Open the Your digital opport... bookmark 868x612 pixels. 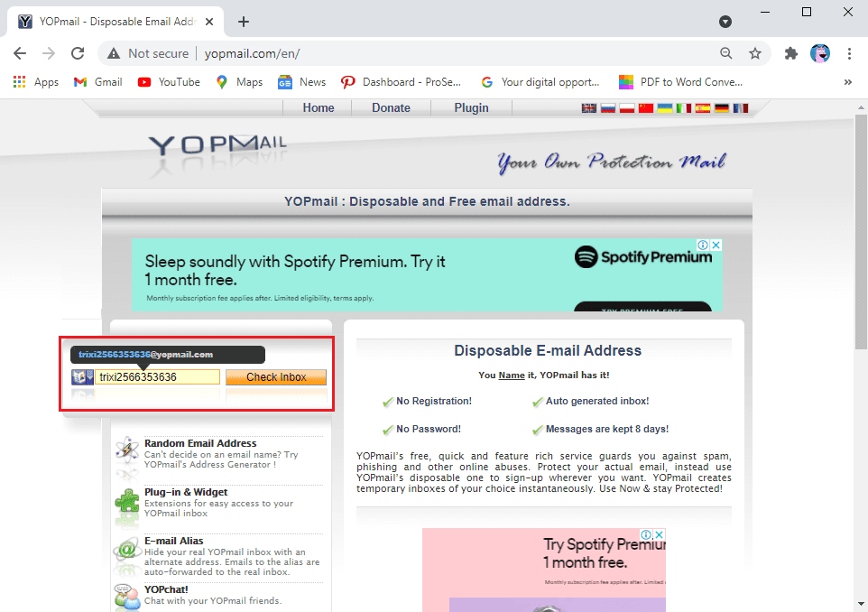click(540, 82)
